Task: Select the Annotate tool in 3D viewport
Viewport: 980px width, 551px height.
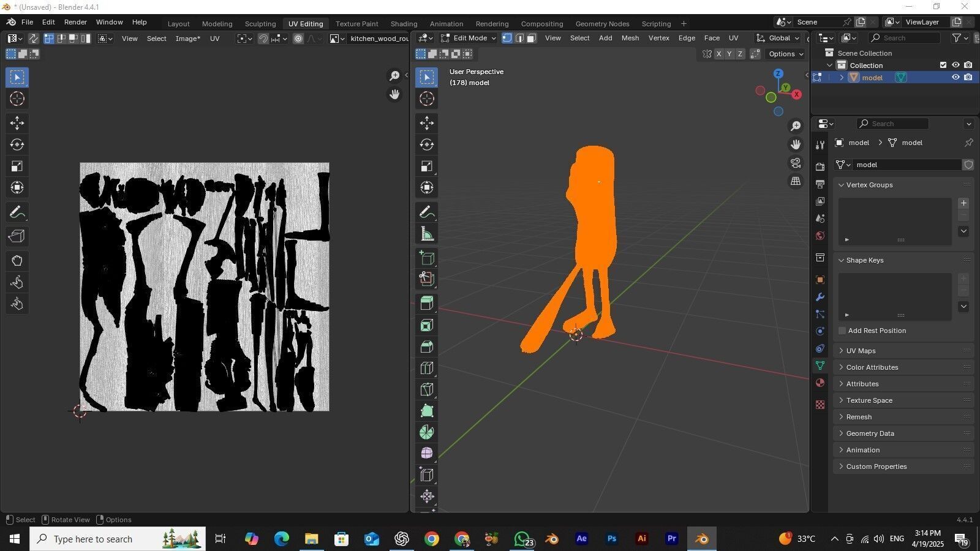Action: [427, 212]
